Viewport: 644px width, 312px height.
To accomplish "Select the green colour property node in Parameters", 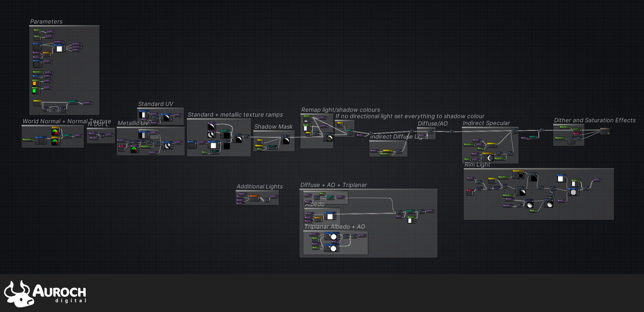I will (x=36, y=90).
